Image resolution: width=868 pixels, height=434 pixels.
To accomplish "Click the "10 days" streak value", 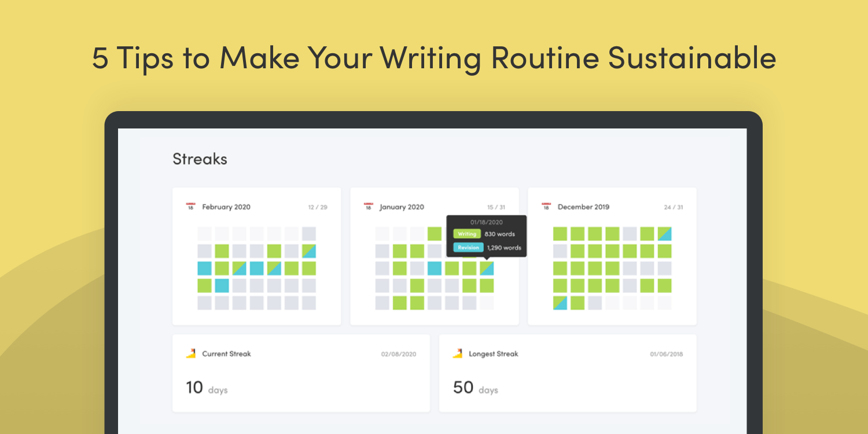I will [x=207, y=388].
